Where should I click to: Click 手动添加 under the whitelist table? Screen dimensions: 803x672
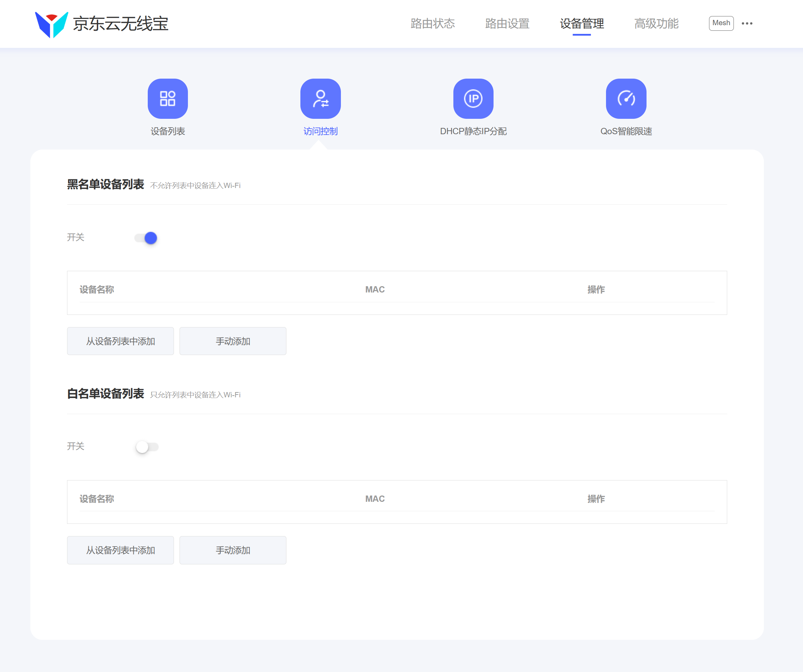tap(233, 550)
